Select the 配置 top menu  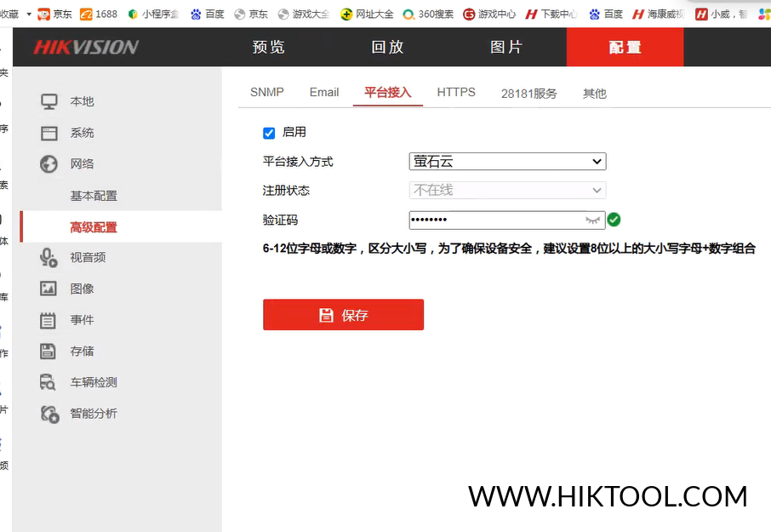[x=625, y=47]
